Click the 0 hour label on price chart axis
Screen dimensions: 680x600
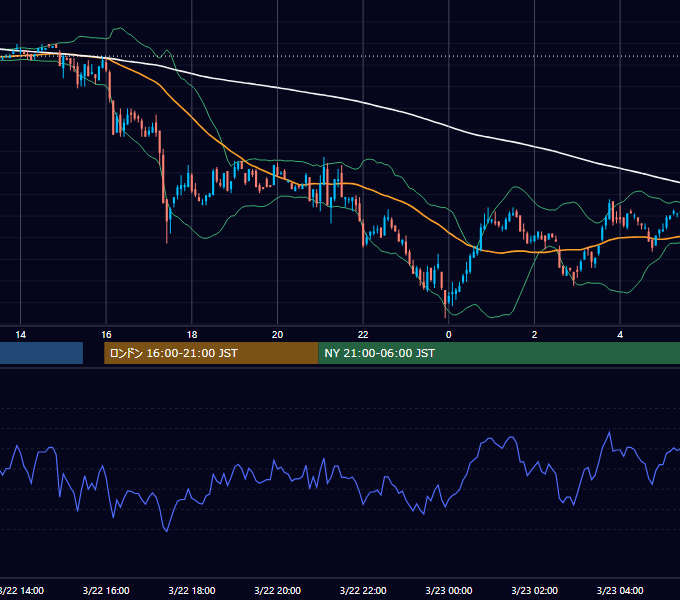(449, 335)
